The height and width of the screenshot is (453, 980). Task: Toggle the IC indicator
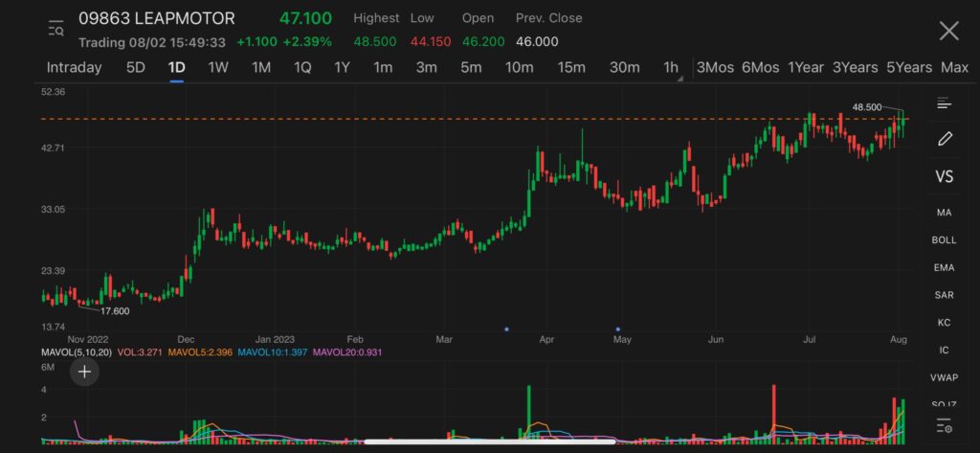coord(944,351)
